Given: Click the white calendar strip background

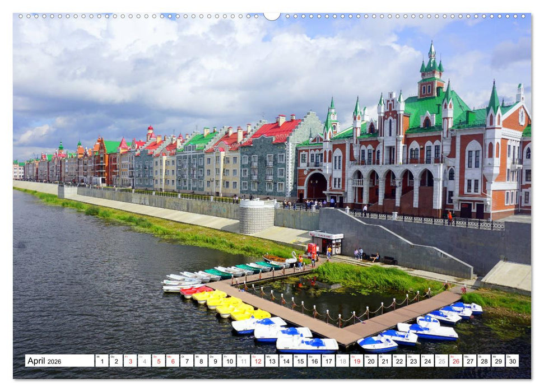Looking at the screenshot, I should pyautogui.click(x=76, y=361).
